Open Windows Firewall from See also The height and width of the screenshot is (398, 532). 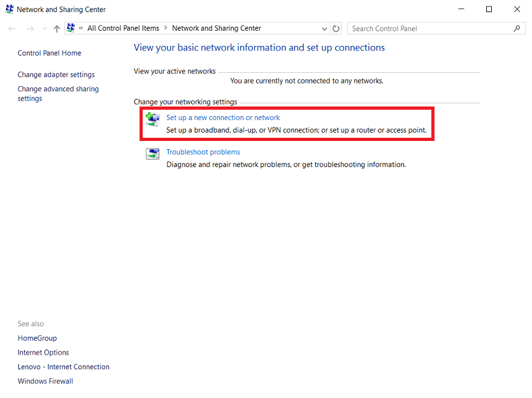click(x=45, y=381)
